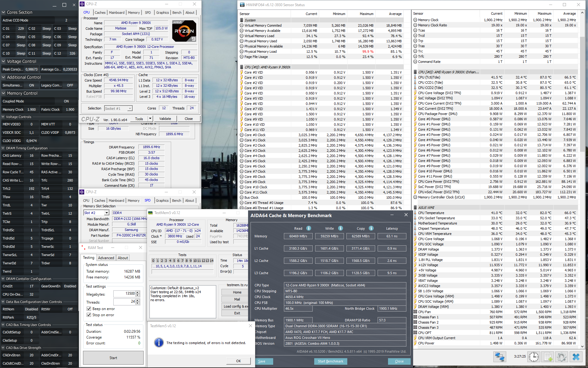The height and width of the screenshot is (368, 588).
Task: Collapse the Cores Section group
Action: [3, 12]
